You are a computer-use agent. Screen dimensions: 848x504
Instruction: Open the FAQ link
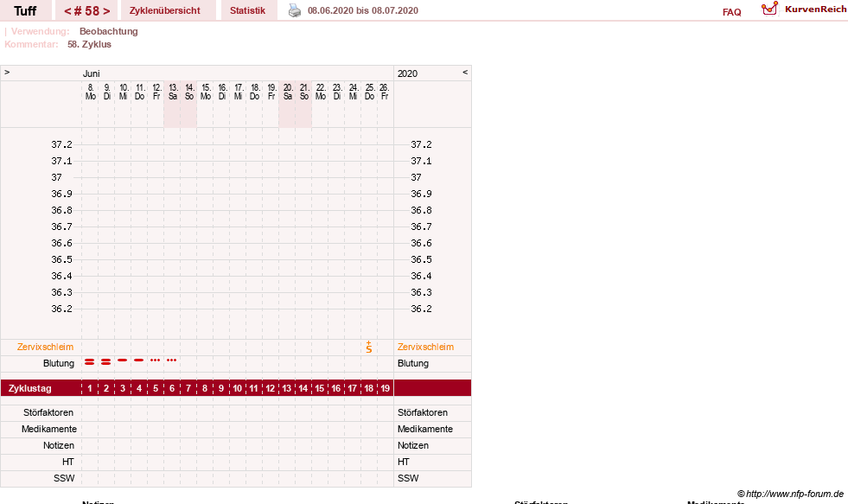point(731,12)
